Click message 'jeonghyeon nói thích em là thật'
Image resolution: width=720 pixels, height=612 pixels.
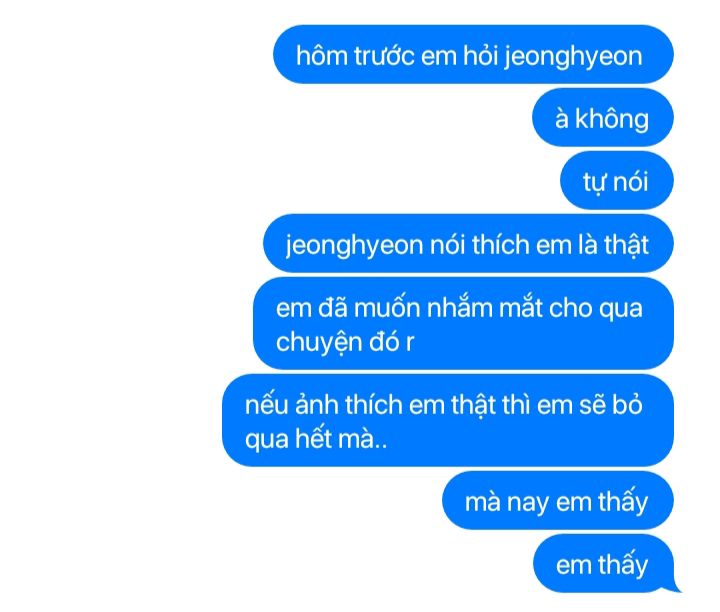tap(468, 243)
